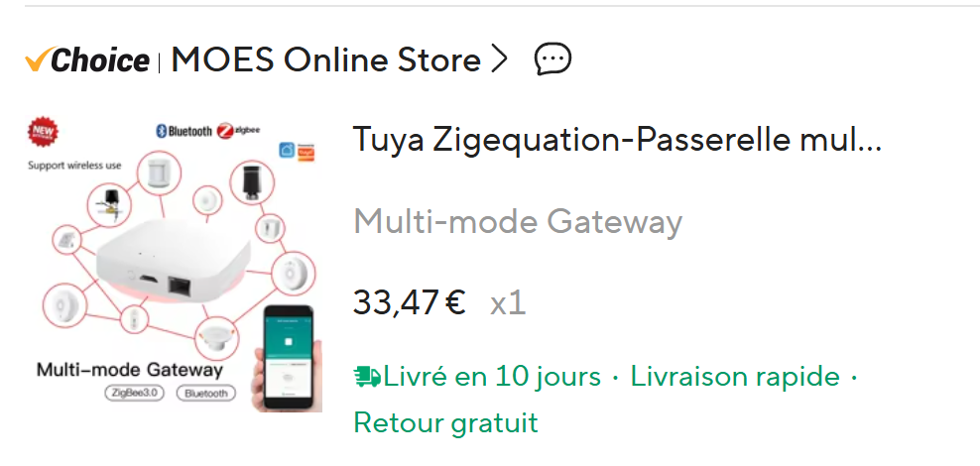
Task: Click the Choice badge label
Action: point(87,59)
